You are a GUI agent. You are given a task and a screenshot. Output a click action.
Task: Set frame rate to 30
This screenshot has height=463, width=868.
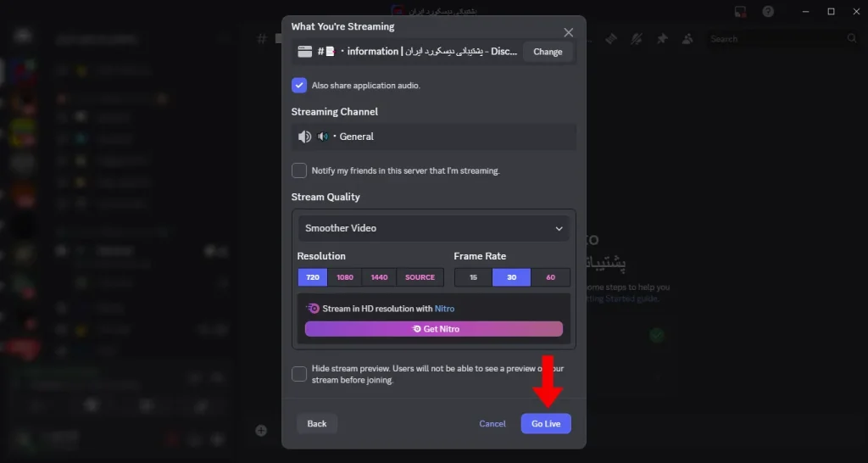(x=511, y=277)
